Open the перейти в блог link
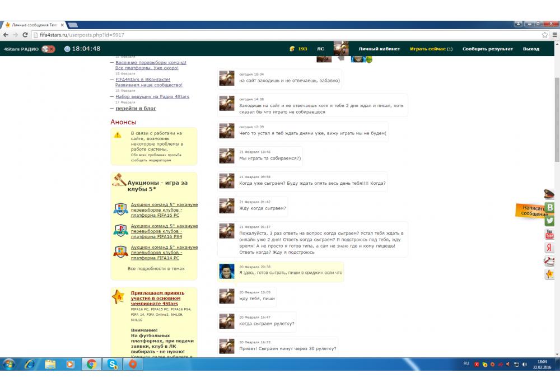560x392 pixels. coord(136,108)
